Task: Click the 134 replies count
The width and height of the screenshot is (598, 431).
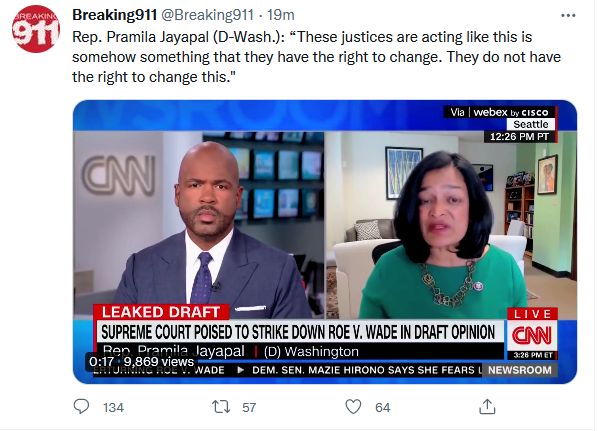Action: coord(113,407)
